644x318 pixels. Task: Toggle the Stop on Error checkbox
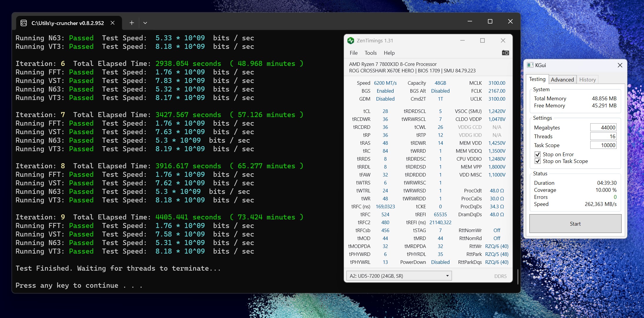coord(538,154)
